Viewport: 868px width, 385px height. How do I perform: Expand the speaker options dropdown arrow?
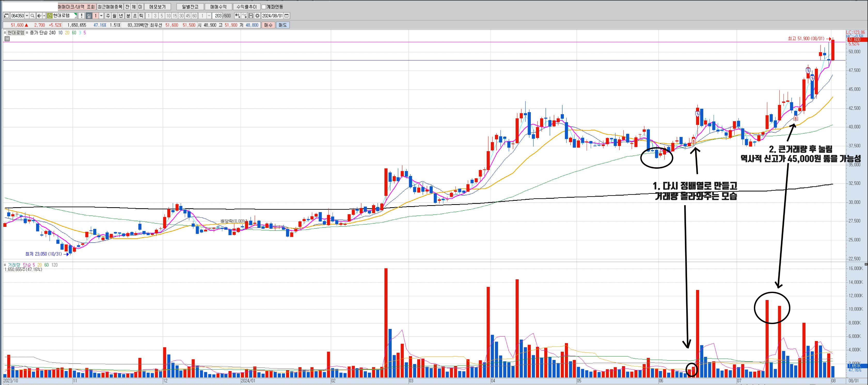pyautogui.click(x=44, y=16)
